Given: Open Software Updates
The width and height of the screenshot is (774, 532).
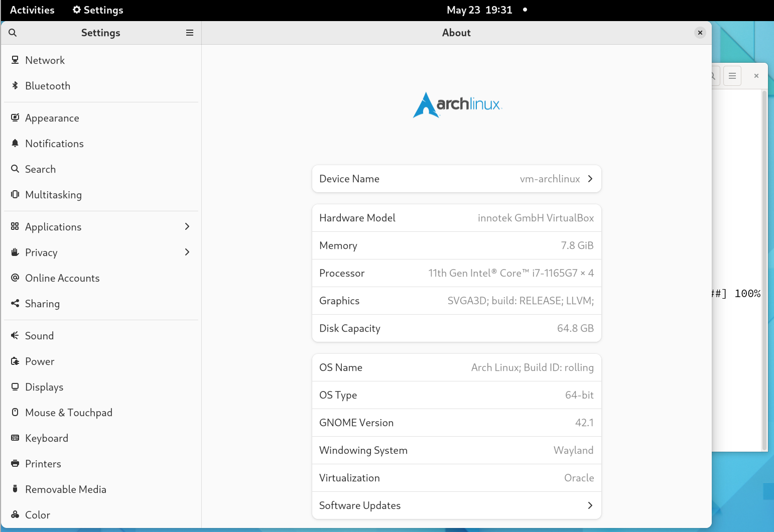Looking at the screenshot, I should pos(590,505).
